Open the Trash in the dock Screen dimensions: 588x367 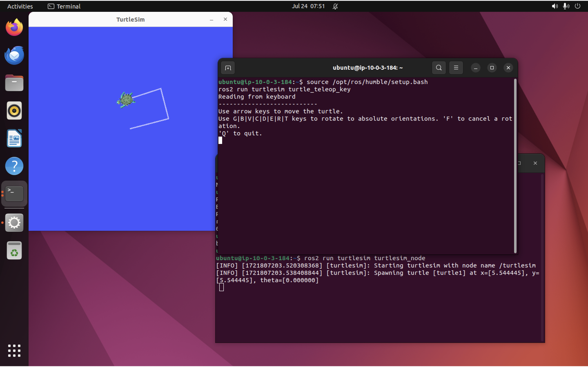pyautogui.click(x=14, y=251)
